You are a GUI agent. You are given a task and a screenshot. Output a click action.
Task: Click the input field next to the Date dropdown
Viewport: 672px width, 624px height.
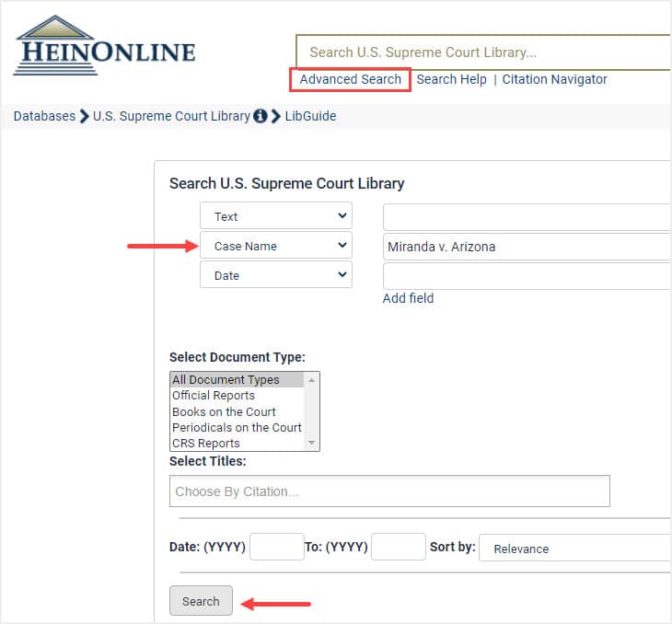tap(527, 276)
